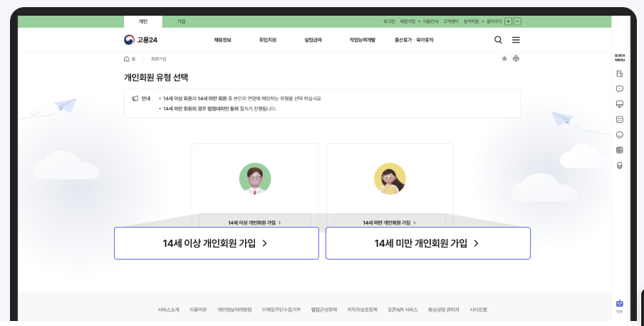Screen dimensions: 644x326
Task: Open 사이트맵 footer link
Action: click(479, 310)
